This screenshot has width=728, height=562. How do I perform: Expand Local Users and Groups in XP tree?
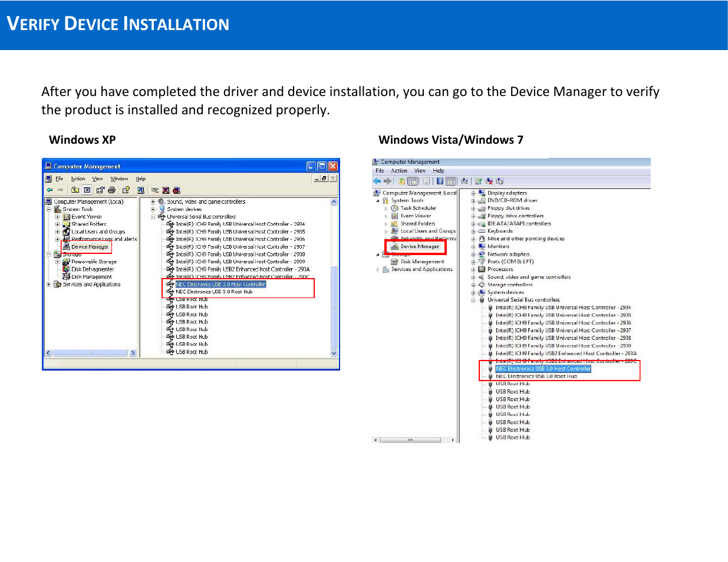58,232
